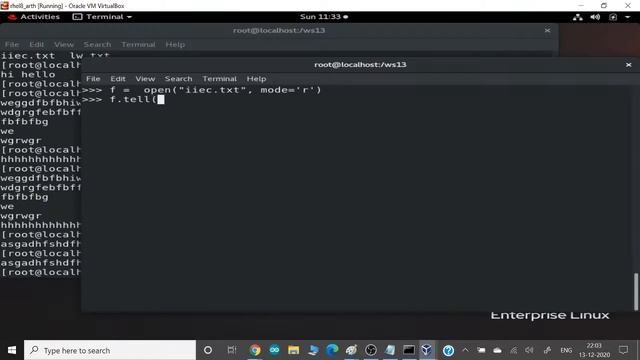Click the volume icon in GNOME top bar
The height and width of the screenshot is (360, 640).
(x=595, y=17)
